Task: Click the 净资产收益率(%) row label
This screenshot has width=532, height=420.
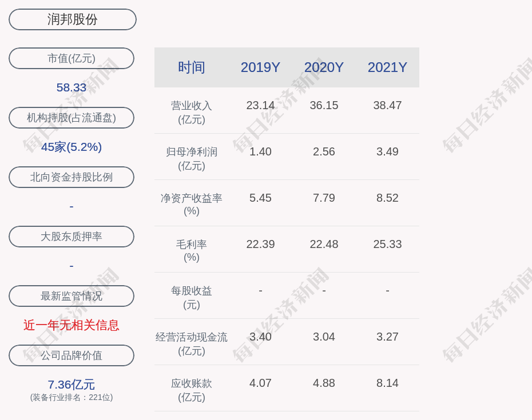Action: pos(192,205)
